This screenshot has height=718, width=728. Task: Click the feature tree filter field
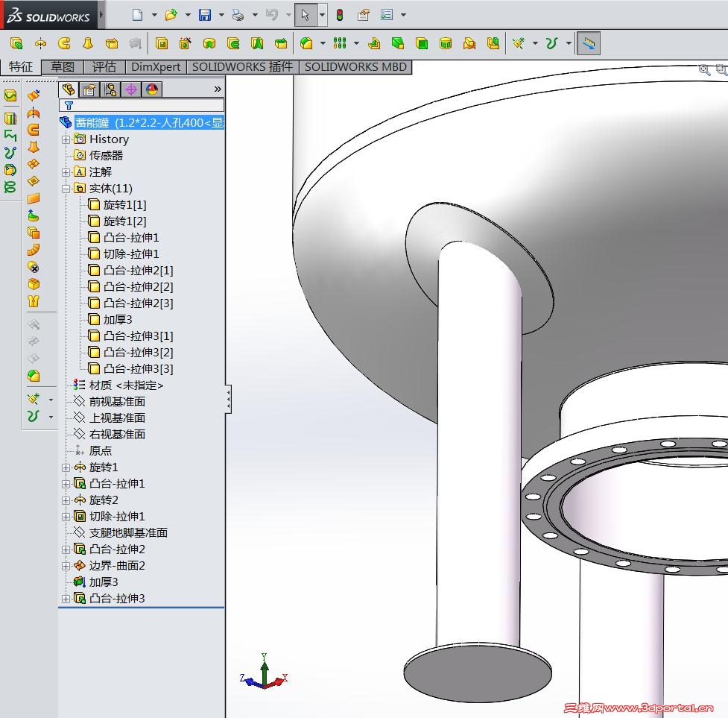click(142, 105)
